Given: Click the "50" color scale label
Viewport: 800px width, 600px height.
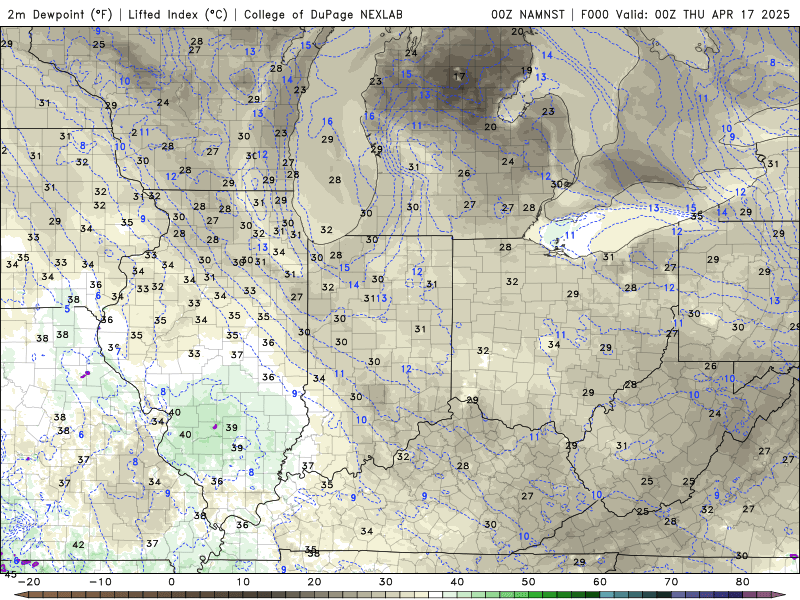Looking at the screenshot, I should [529, 582].
